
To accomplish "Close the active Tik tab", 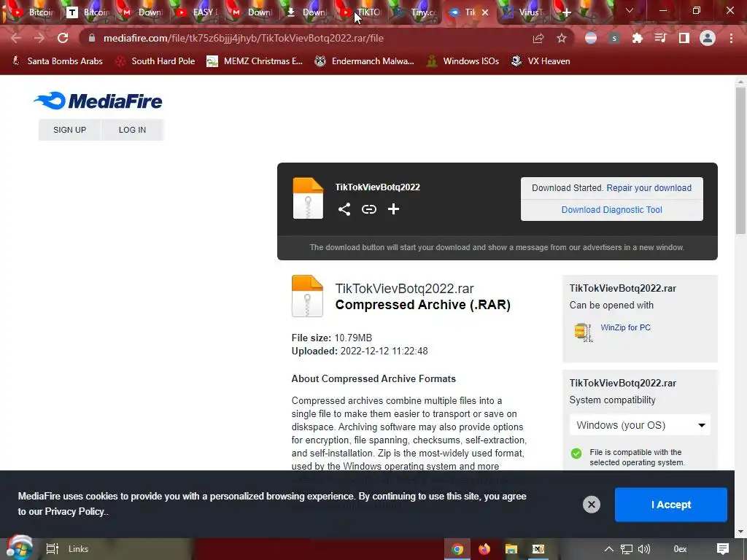I will (x=485, y=12).
